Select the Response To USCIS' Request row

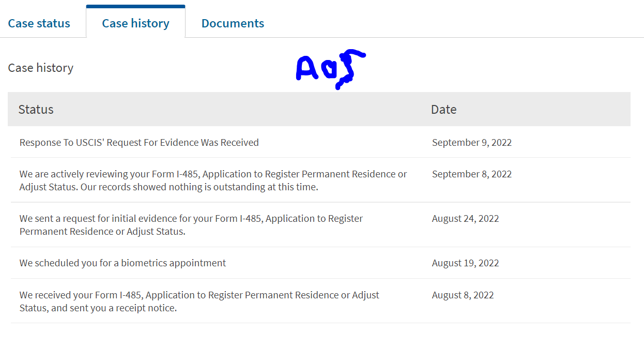click(x=320, y=142)
